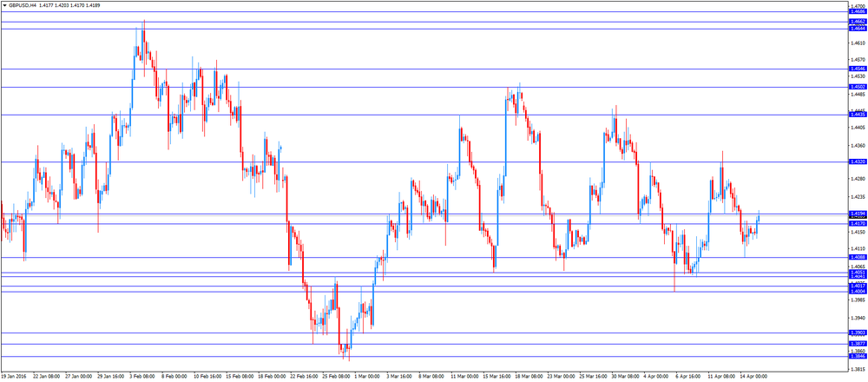Select the 1.3877 level price label
Screen dimensions: 868x382
857,344
